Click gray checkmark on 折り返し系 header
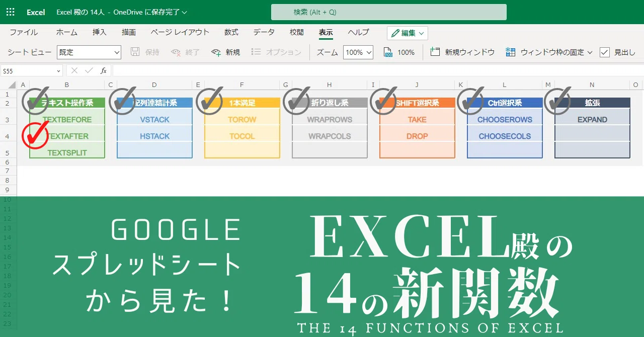 (297, 102)
